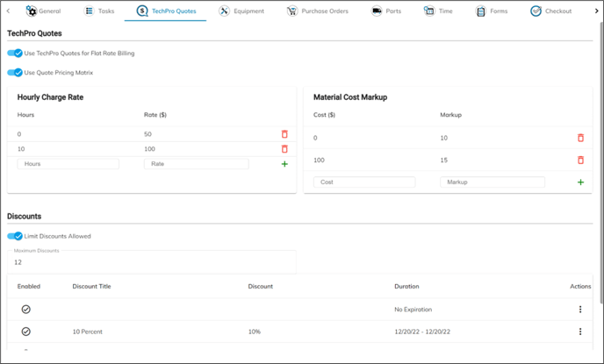Toggle Use TechPro Quotes for Flat Rate Billing

click(15, 54)
